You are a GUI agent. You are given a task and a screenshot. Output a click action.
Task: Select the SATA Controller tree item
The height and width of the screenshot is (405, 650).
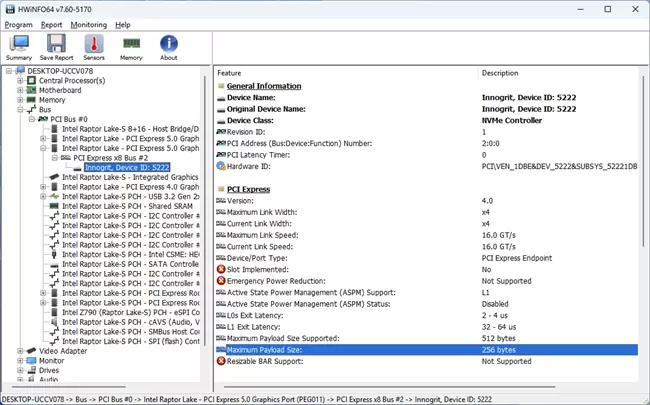(x=130, y=264)
